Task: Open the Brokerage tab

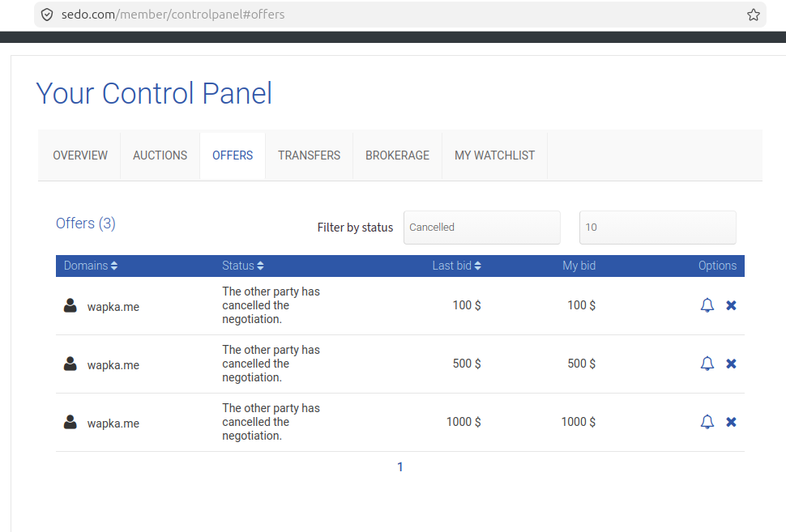Action: tap(398, 155)
